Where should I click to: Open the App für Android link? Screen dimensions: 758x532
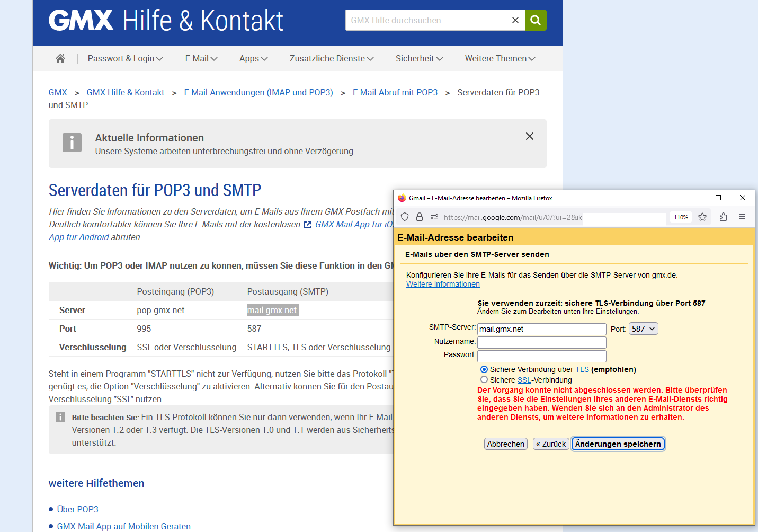[79, 237]
